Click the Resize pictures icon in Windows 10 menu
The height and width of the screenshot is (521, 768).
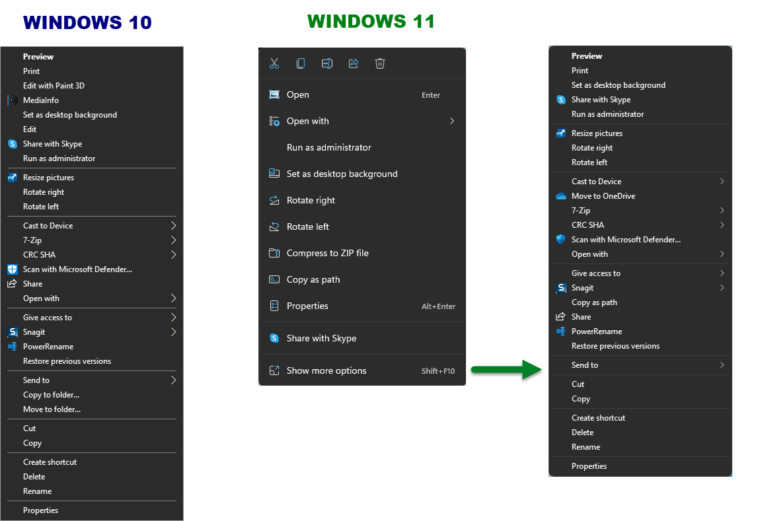(x=12, y=177)
